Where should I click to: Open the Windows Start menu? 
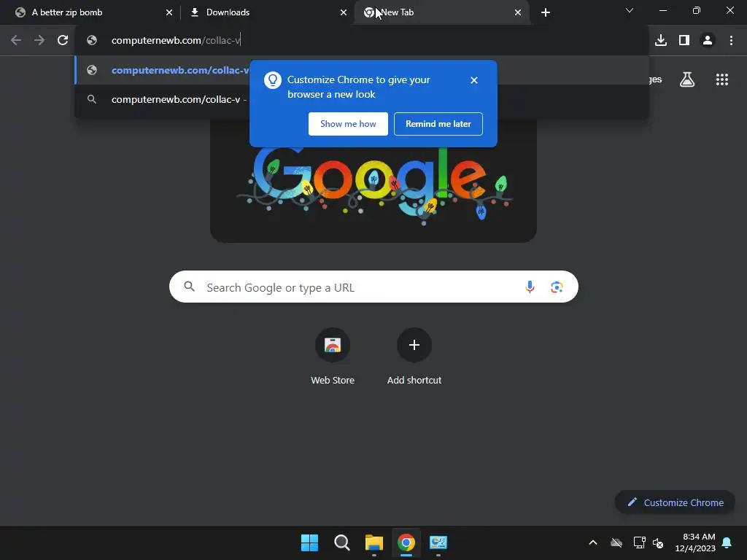(x=309, y=542)
